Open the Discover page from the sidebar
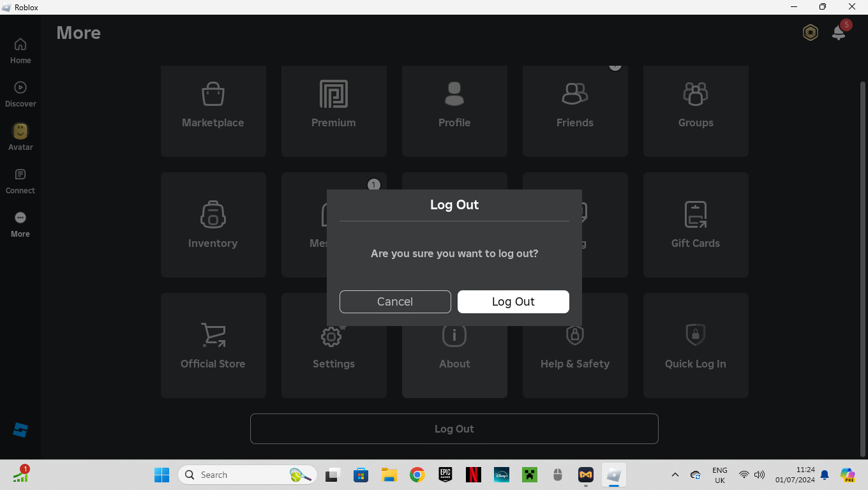This screenshot has width=868, height=490. [x=20, y=94]
